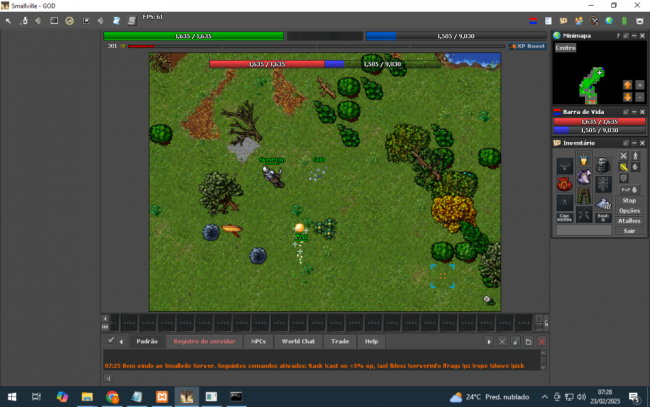Open the white list sheet toolbar icon
Viewport: 650px width, 407px height.
[548, 21]
